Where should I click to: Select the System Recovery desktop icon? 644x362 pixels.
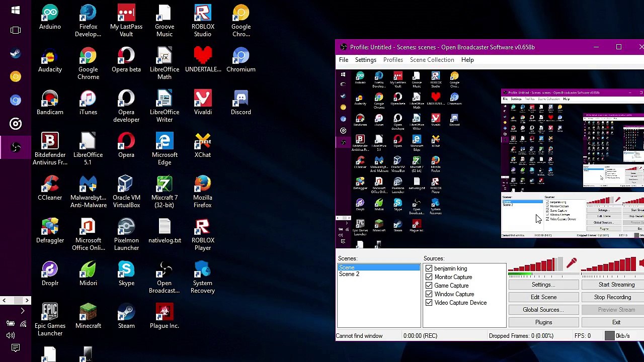point(203,277)
